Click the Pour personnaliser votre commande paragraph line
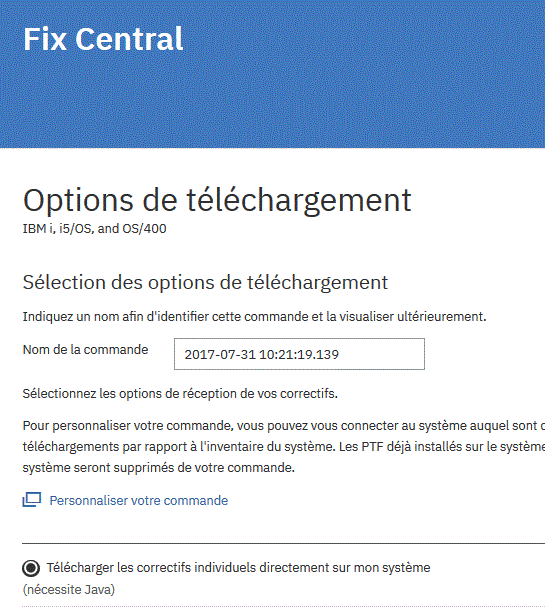The image size is (545, 615). click(284, 426)
